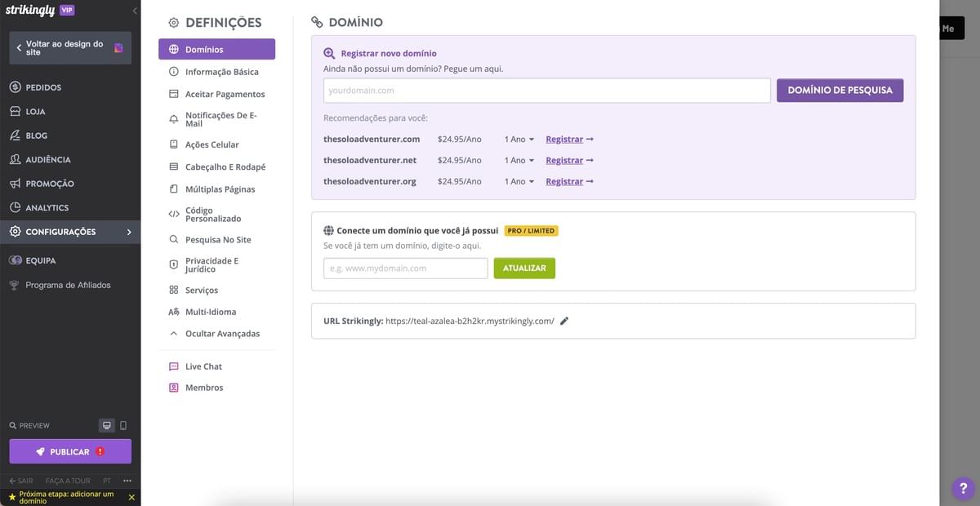
Task: Collapse advanced options via Ocultar Avançadas
Action: [216, 334]
